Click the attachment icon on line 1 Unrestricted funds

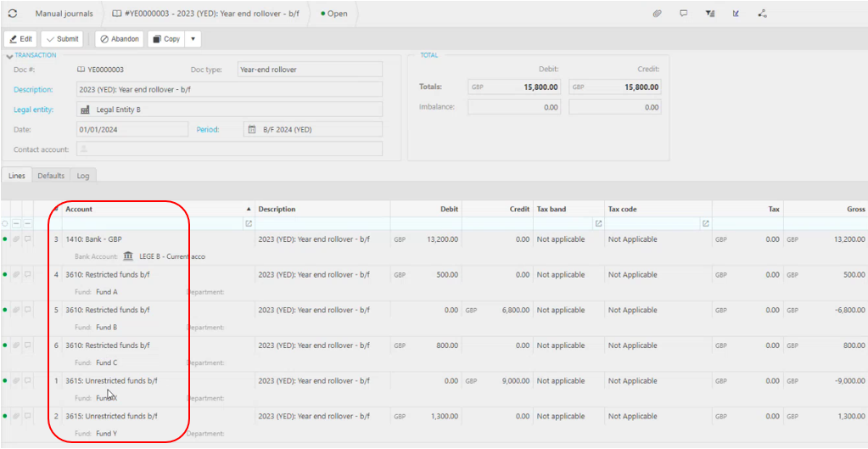point(17,381)
